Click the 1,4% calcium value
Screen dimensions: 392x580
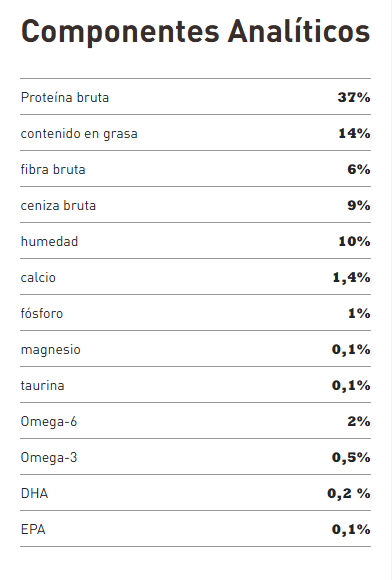tap(351, 277)
